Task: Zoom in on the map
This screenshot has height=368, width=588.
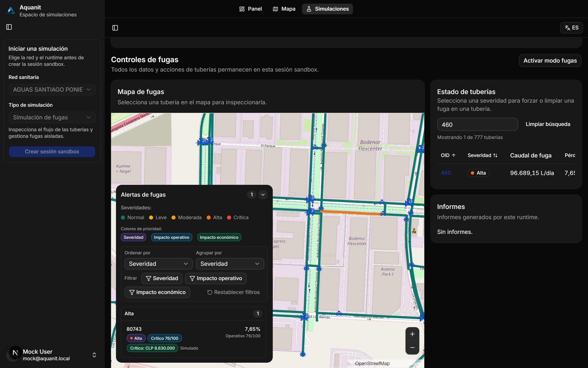Action: pos(412,334)
